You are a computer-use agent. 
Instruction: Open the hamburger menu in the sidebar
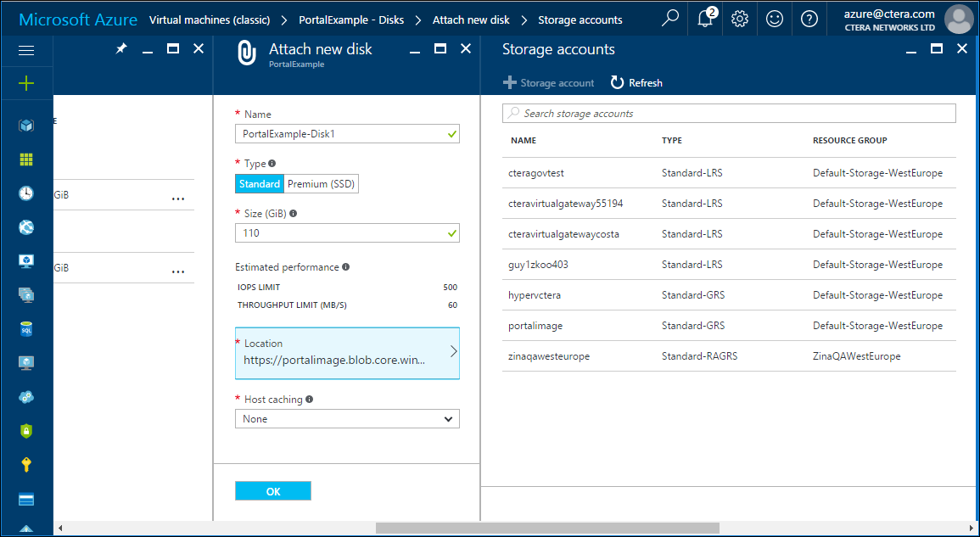tap(26, 51)
